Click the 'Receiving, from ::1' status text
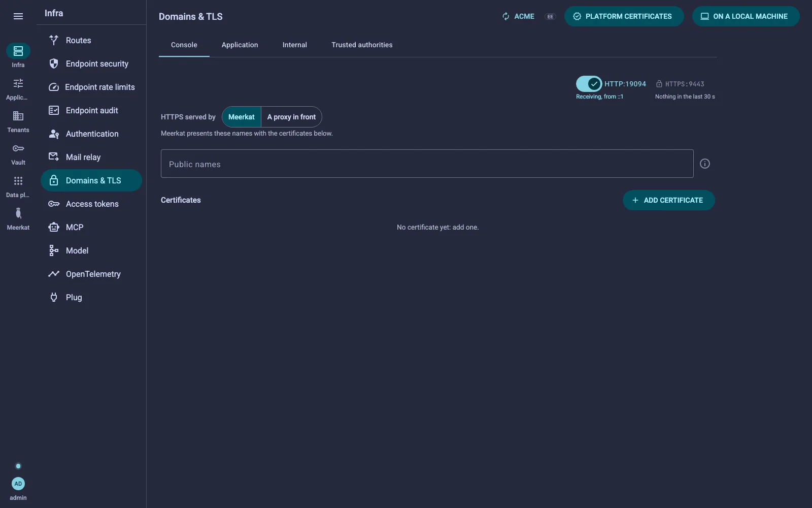Viewport: 812px width, 508px height. 599,97
